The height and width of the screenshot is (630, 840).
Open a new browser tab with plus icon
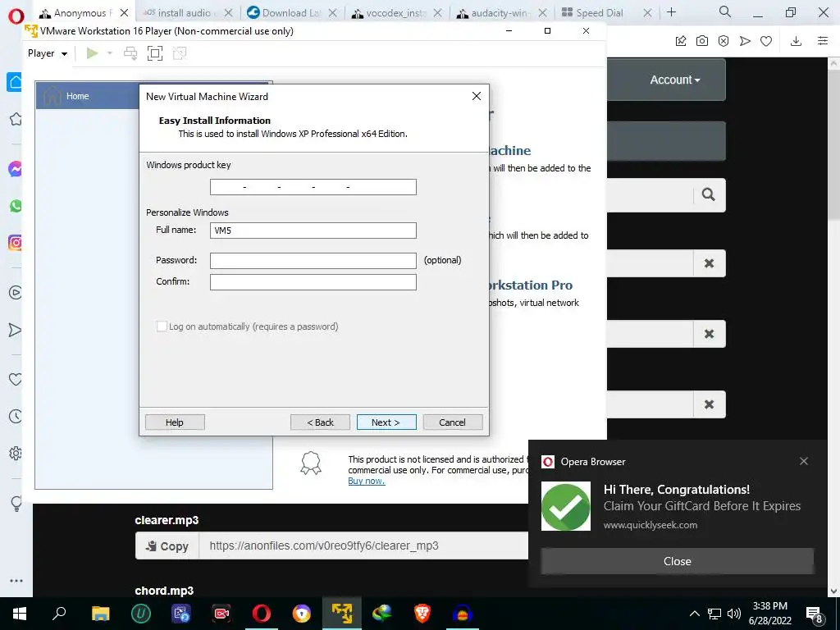(x=671, y=12)
